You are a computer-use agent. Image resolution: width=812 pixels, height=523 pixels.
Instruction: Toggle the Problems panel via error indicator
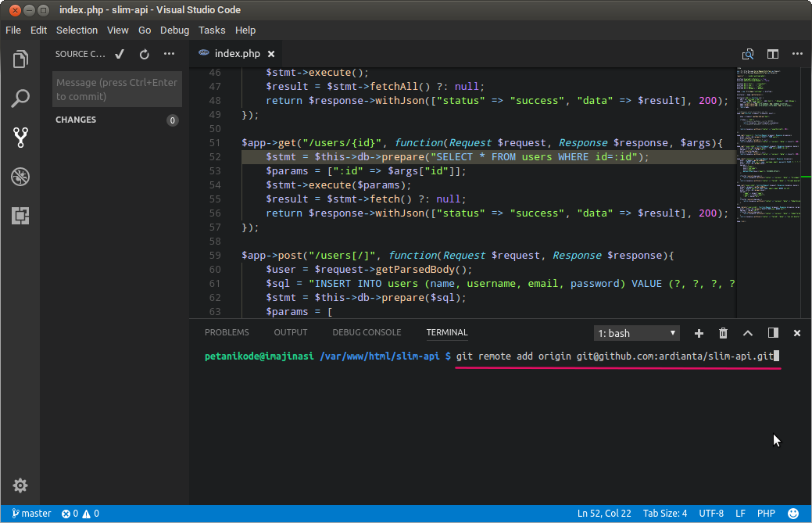(78, 514)
